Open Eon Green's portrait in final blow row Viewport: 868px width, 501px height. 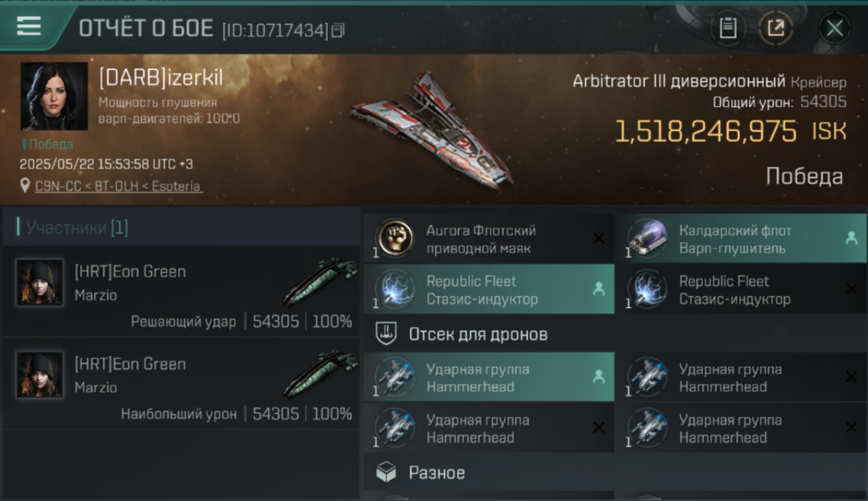coord(40,283)
